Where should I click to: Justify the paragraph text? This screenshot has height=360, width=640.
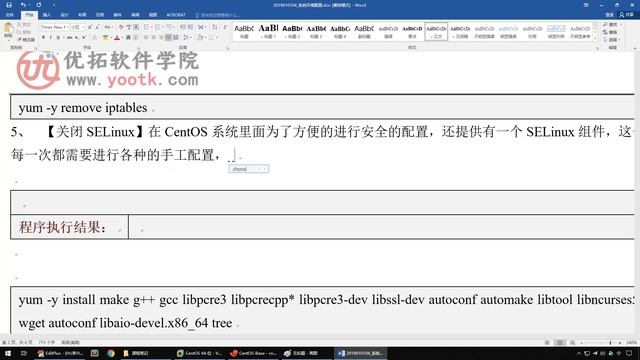point(168,38)
